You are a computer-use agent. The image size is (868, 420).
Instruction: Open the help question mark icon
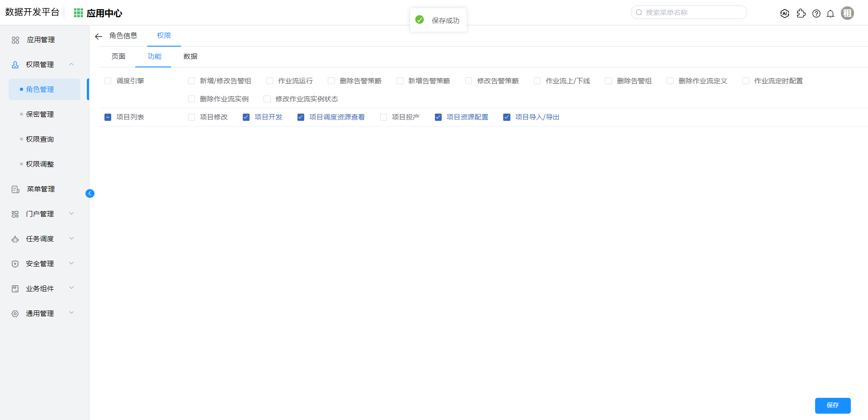point(816,14)
